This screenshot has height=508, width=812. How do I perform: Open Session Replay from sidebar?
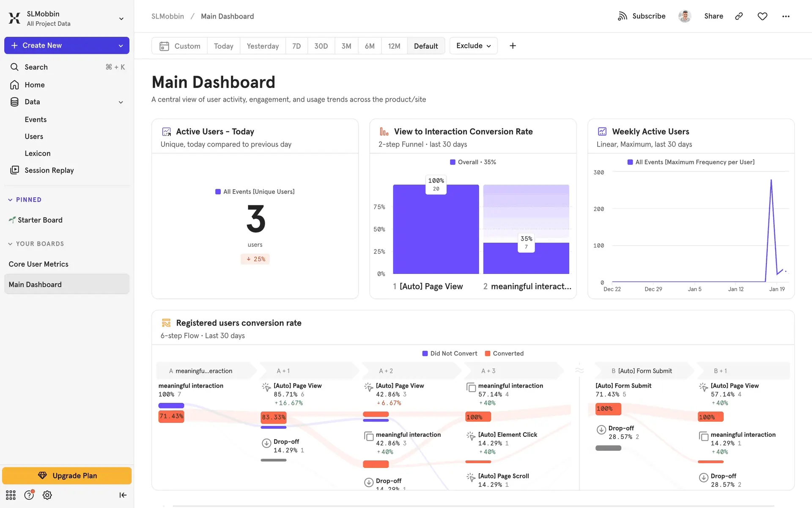pyautogui.click(x=49, y=170)
